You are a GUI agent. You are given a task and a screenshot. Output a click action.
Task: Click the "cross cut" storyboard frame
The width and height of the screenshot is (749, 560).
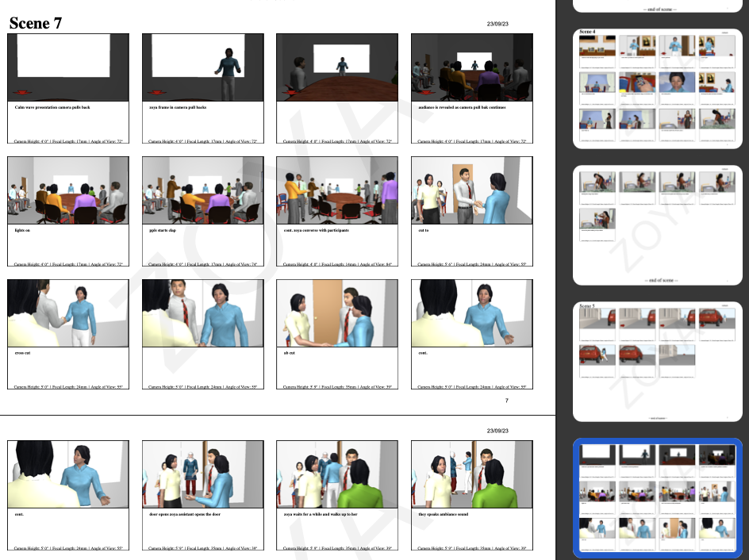67,313
